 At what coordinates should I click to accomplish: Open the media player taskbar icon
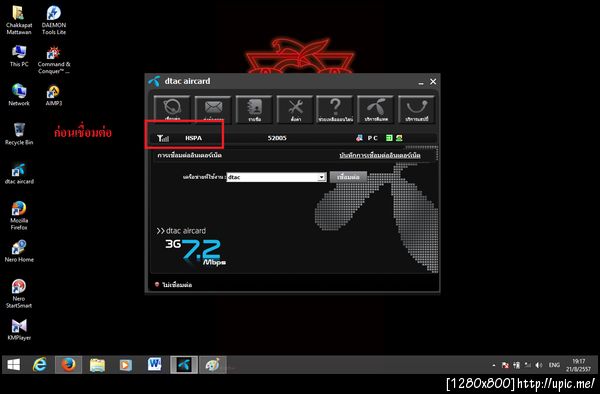pos(126,365)
